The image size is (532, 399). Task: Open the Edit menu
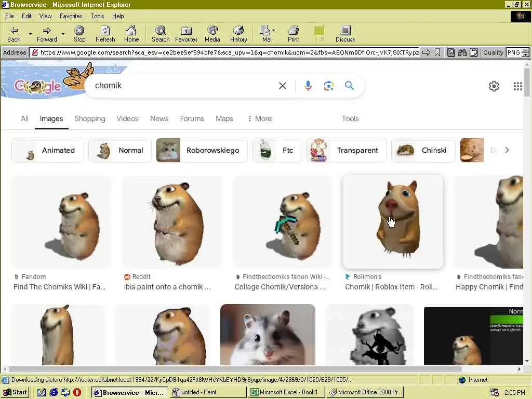point(26,16)
